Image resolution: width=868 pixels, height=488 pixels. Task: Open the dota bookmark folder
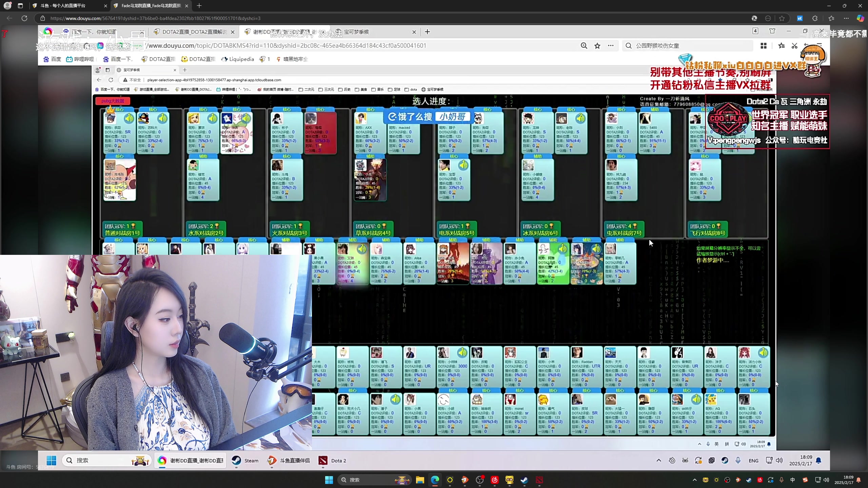point(411,89)
